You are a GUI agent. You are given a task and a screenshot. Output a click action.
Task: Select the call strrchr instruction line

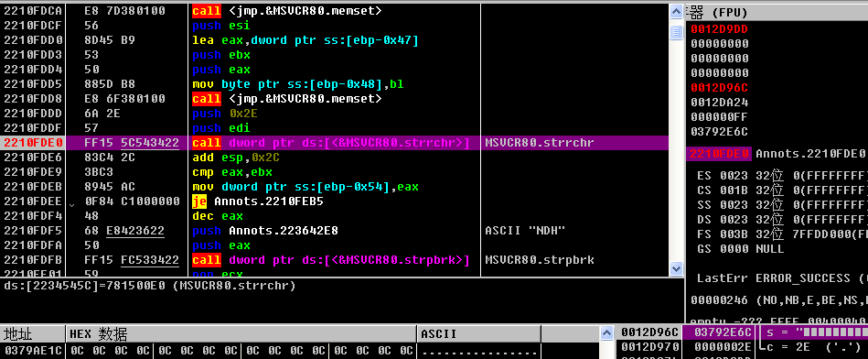tap(330, 143)
